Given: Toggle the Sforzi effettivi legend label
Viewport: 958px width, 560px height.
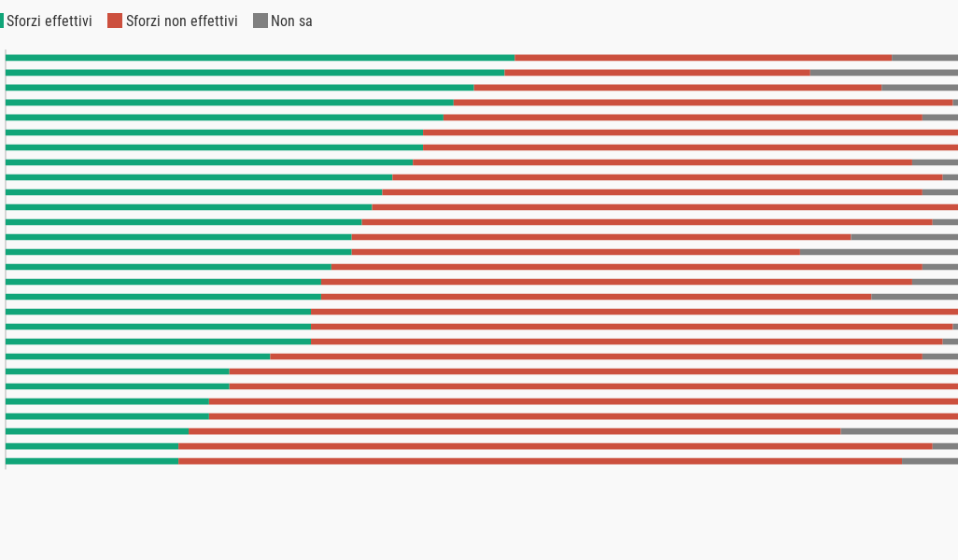Looking at the screenshot, I should [x=49, y=21].
